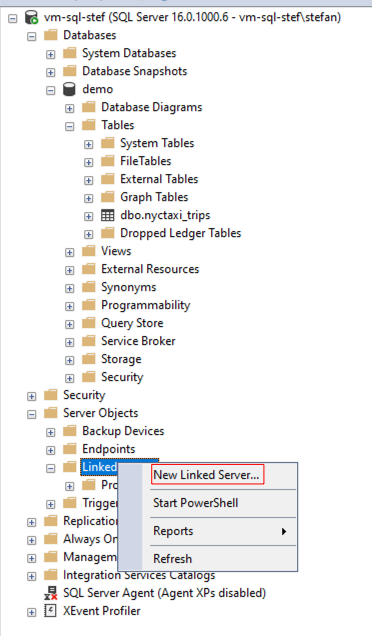
Task: Click the Service Broker folder icon
Action: (88, 341)
